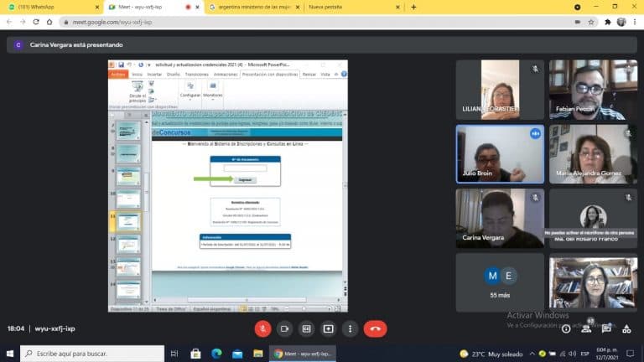Click muted mic icon on Ma. del Rosario's tile

coord(628,198)
